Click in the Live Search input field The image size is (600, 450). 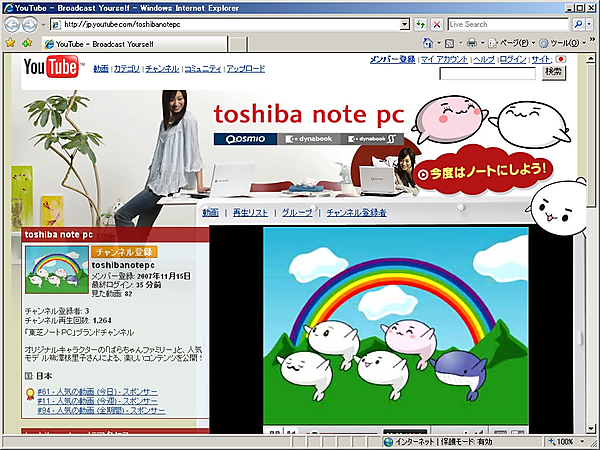tap(508, 24)
